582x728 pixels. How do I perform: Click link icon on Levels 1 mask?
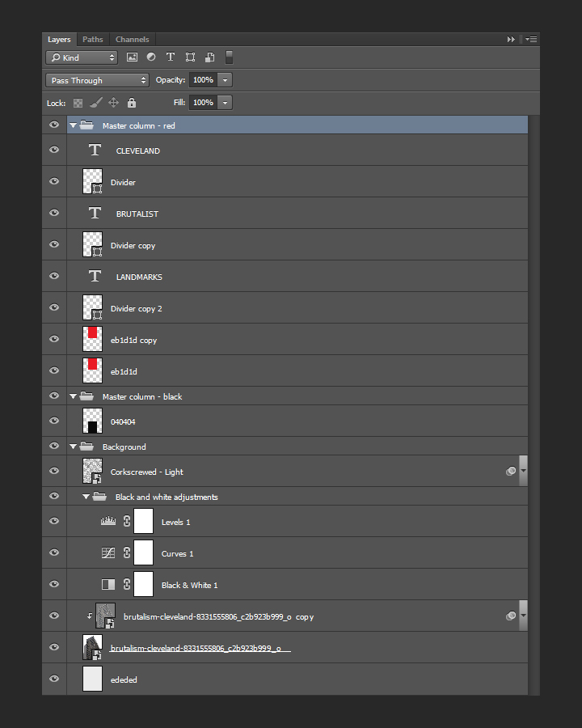coord(127,521)
